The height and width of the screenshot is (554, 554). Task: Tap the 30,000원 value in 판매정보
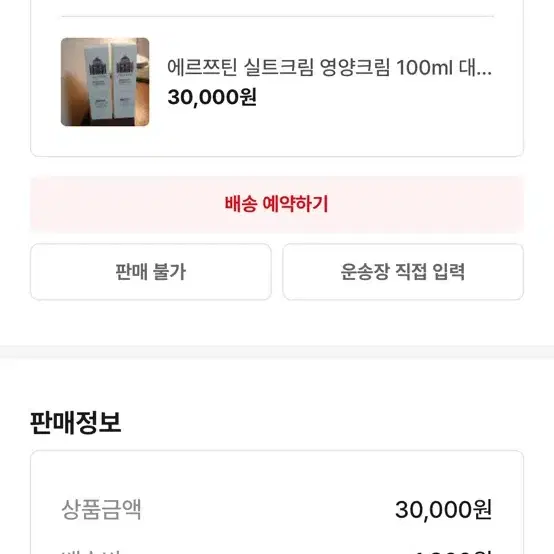[443, 509]
